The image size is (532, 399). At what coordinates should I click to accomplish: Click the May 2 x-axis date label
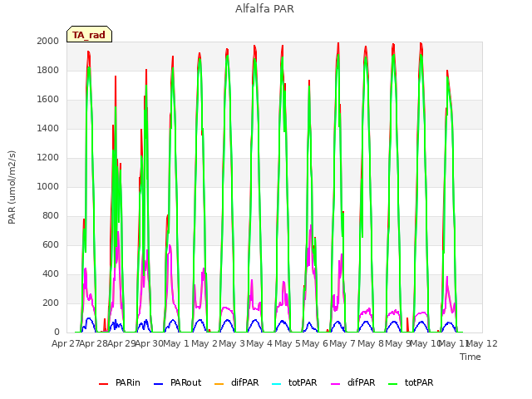204,343
